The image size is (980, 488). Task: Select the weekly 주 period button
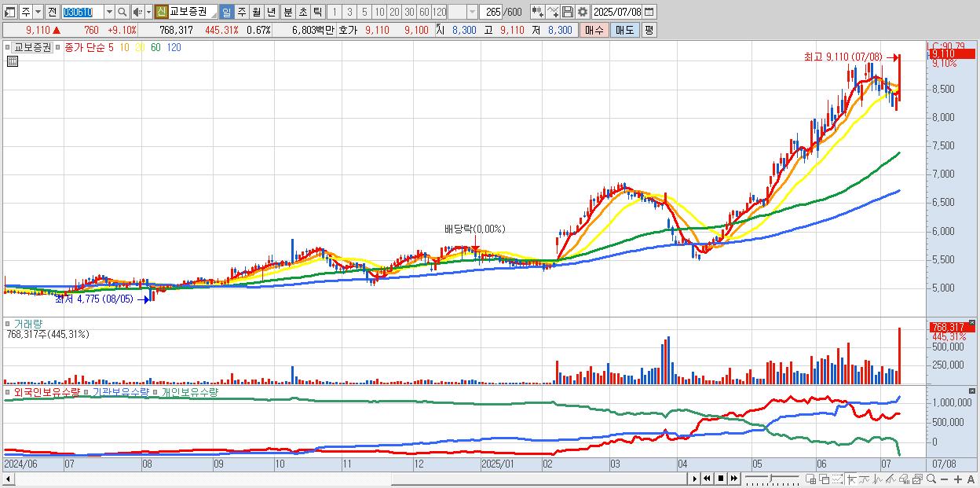[x=241, y=12]
